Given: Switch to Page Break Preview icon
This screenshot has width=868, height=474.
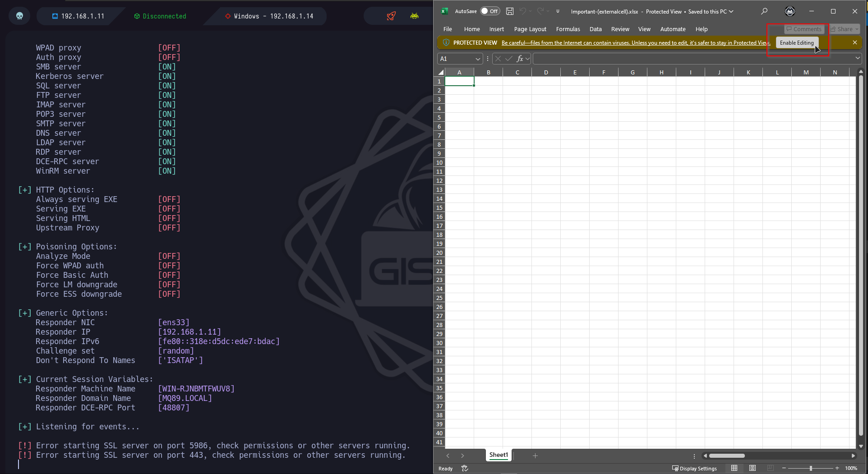Looking at the screenshot, I should (x=771, y=468).
